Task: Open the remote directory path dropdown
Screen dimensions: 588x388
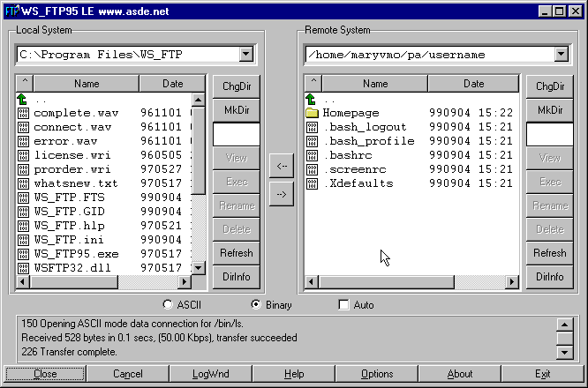Action: (561, 55)
